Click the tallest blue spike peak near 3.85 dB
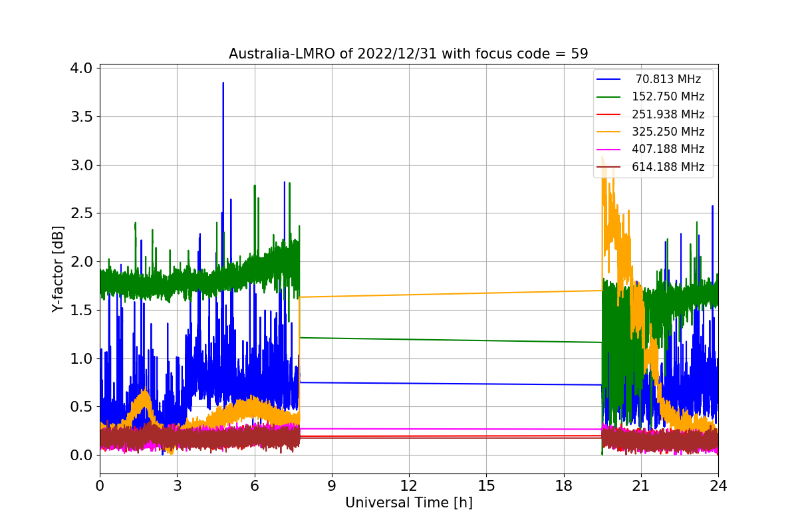The image size is (798, 532). click(223, 84)
